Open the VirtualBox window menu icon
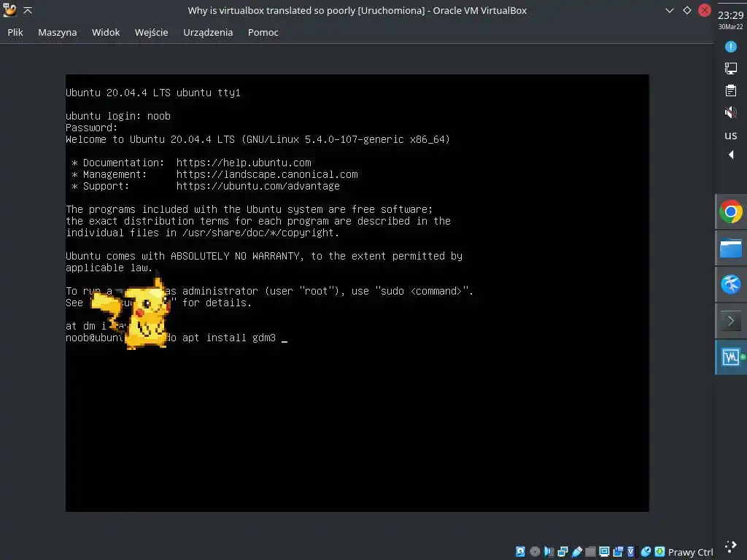The image size is (747, 560). pyautogui.click(x=9, y=10)
